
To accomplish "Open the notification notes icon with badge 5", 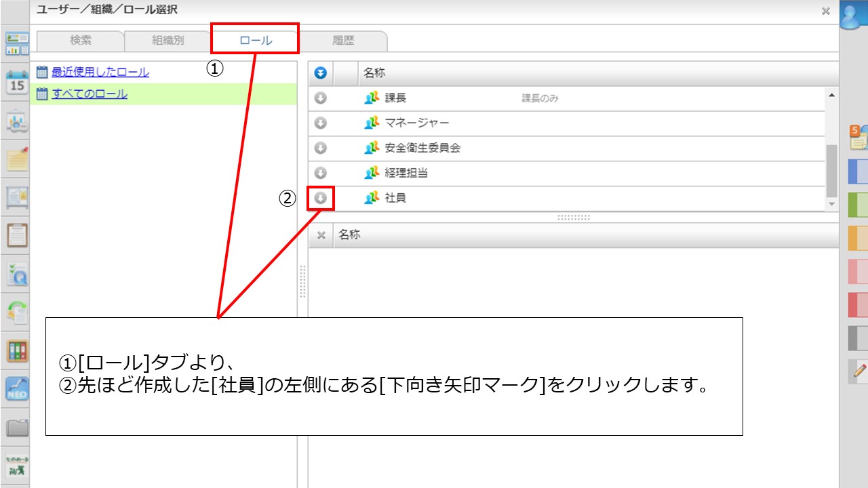I will pos(858,136).
